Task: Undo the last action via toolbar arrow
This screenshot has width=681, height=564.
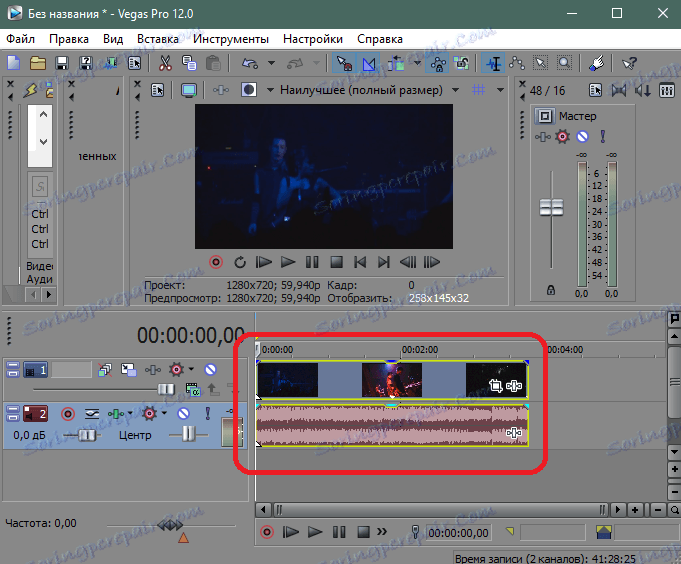Action: (250, 63)
